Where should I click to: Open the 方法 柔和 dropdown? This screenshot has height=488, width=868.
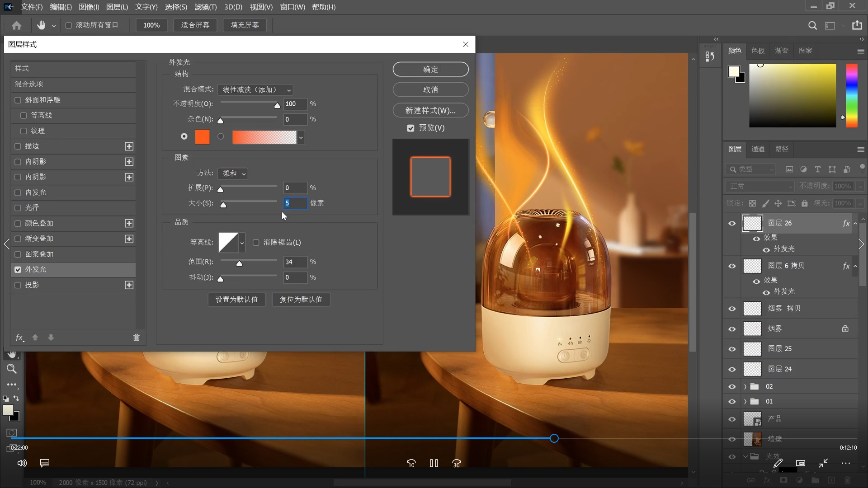pos(233,173)
